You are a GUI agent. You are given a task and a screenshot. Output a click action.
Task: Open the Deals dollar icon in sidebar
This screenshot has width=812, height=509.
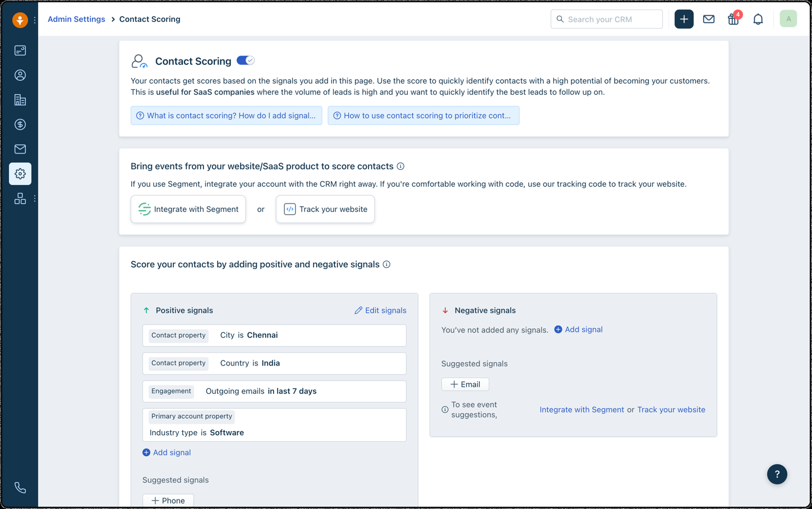point(20,124)
